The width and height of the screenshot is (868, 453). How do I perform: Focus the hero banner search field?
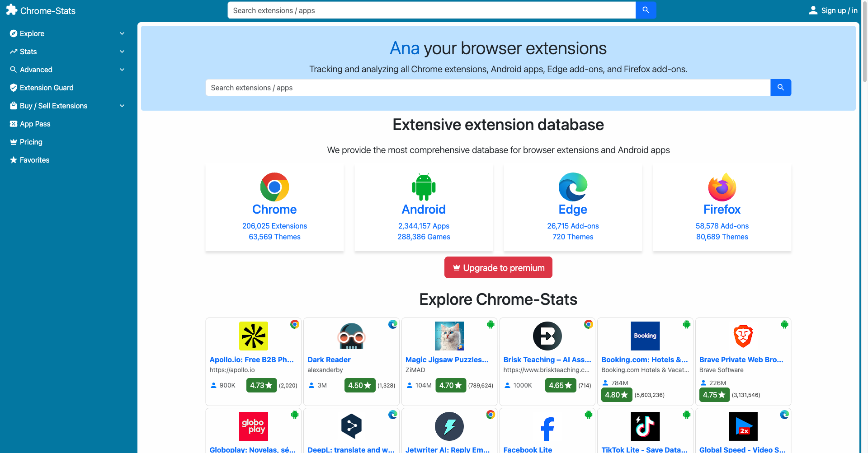[x=488, y=88]
